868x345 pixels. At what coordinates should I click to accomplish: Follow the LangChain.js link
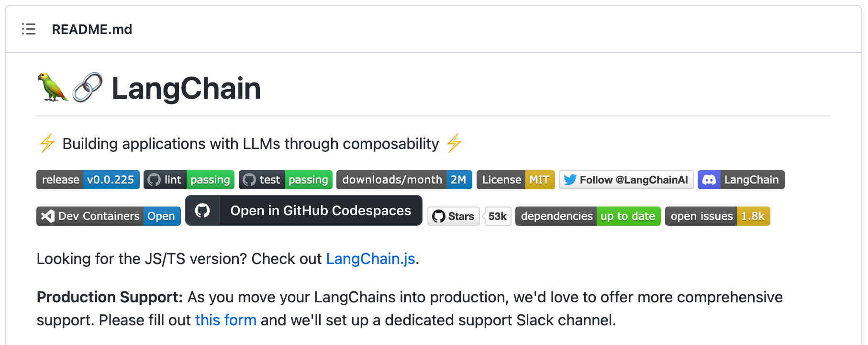click(370, 259)
